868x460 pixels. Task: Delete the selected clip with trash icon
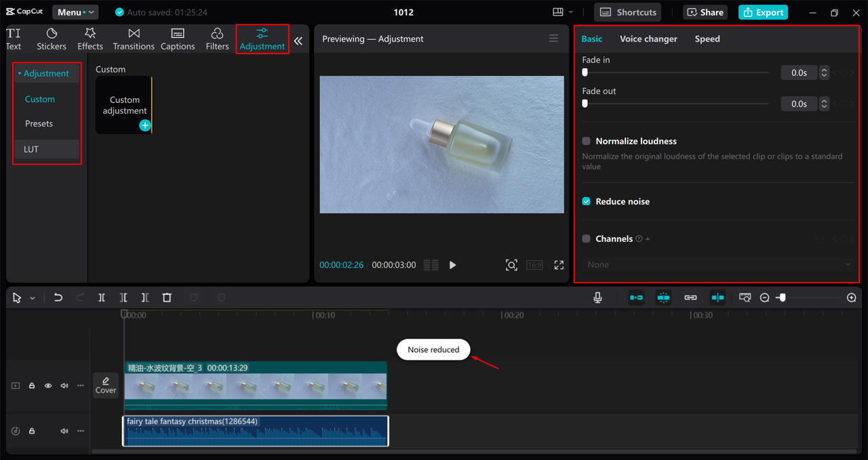click(167, 297)
